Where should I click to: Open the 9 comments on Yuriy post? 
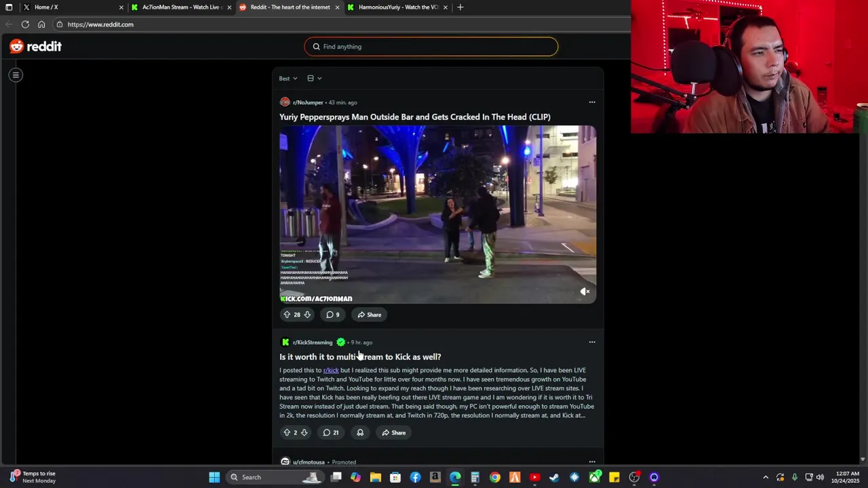pyautogui.click(x=332, y=314)
